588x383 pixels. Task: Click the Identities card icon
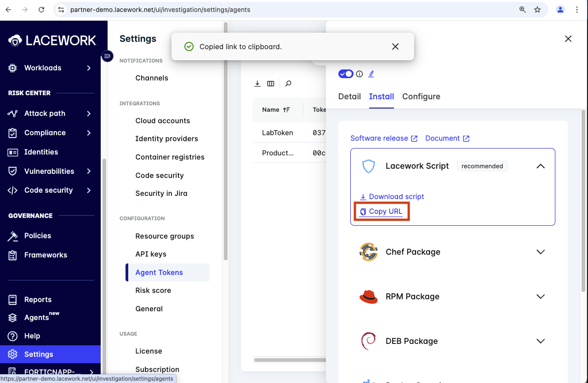pyautogui.click(x=13, y=152)
